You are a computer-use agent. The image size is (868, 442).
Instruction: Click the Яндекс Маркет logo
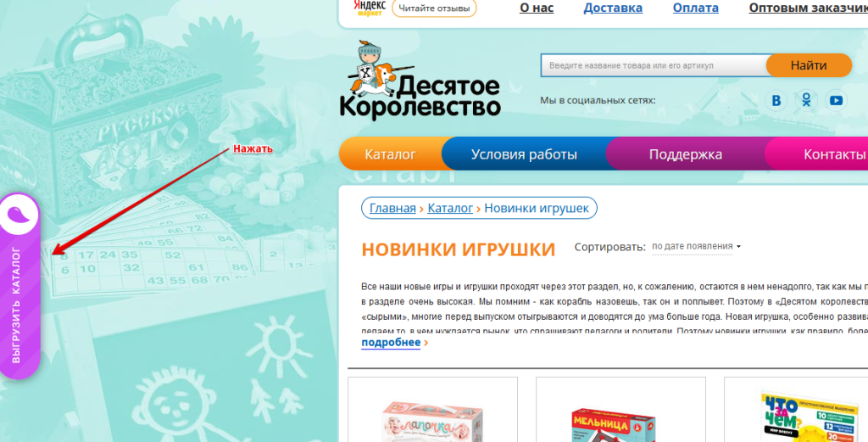click(x=370, y=8)
